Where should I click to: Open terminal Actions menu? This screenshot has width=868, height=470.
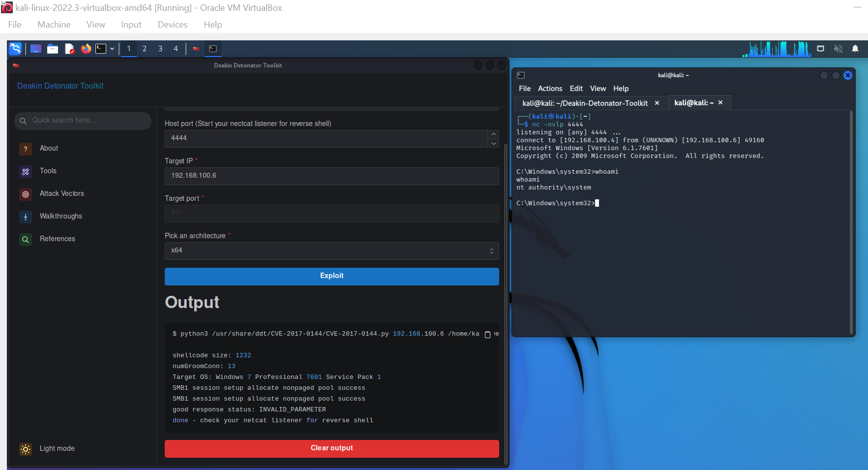[x=550, y=89]
